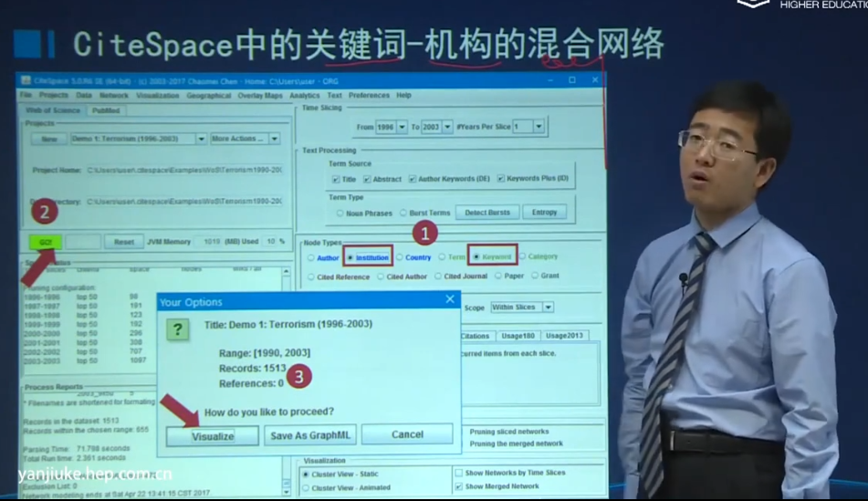Click the Entropy button
Viewport: 868px width, 501px height.
(544, 212)
